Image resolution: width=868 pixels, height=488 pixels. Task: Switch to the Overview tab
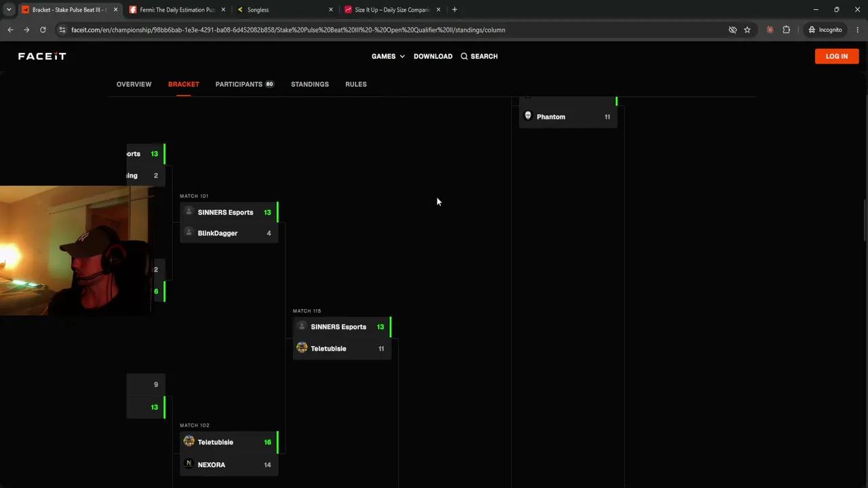(134, 84)
